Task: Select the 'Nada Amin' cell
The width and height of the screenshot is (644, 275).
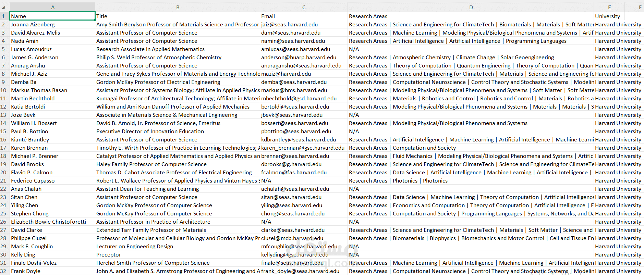Action: coord(52,41)
